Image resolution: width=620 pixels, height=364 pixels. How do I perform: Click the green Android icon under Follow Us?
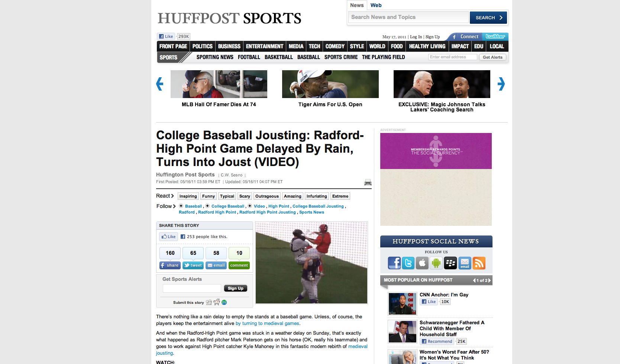[x=436, y=263]
